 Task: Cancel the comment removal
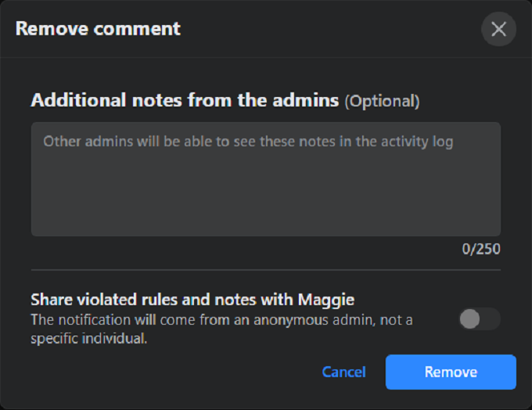pos(343,372)
